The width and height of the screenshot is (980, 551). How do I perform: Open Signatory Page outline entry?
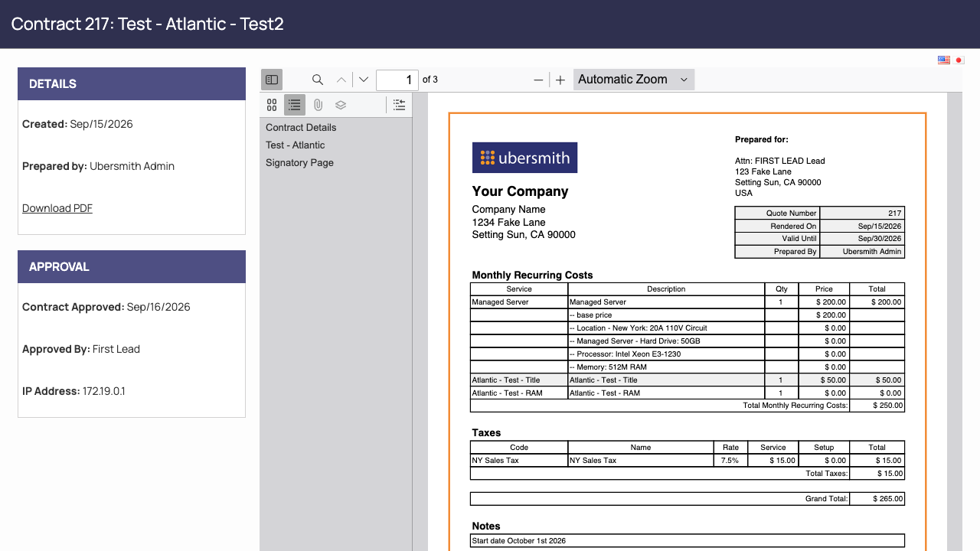click(x=299, y=163)
